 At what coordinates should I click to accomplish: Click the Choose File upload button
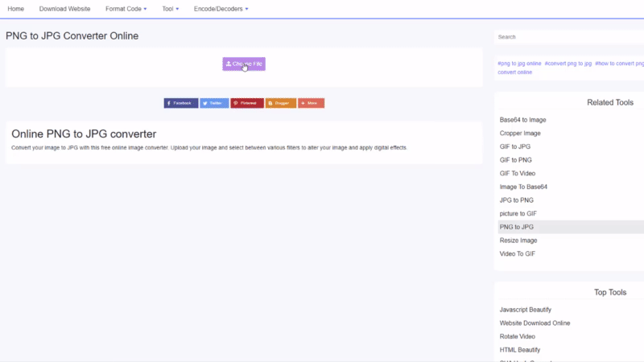[244, 64]
